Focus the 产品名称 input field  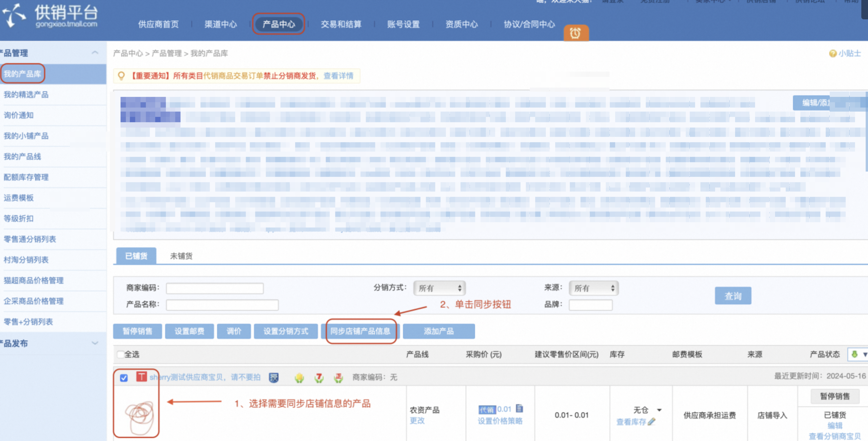tap(222, 305)
